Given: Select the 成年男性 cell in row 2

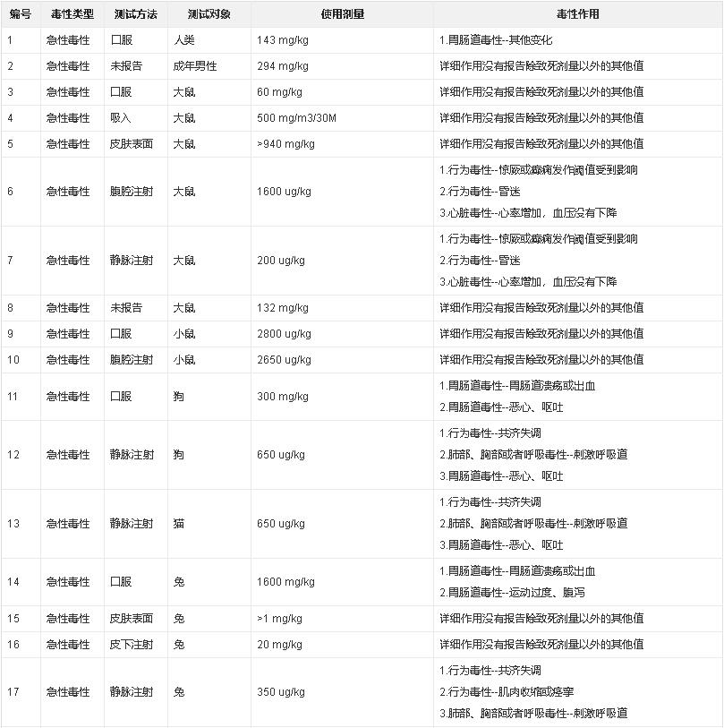Looking at the screenshot, I should click(195, 66).
